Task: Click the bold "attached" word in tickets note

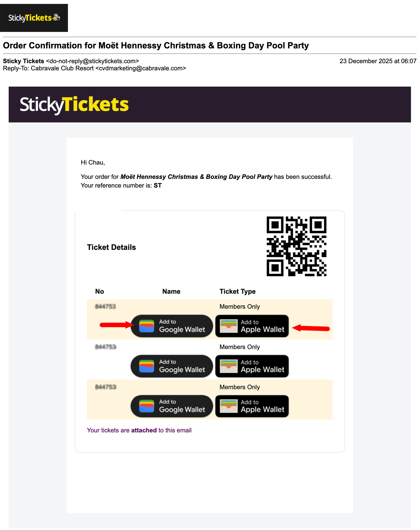Action: [144, 430]
